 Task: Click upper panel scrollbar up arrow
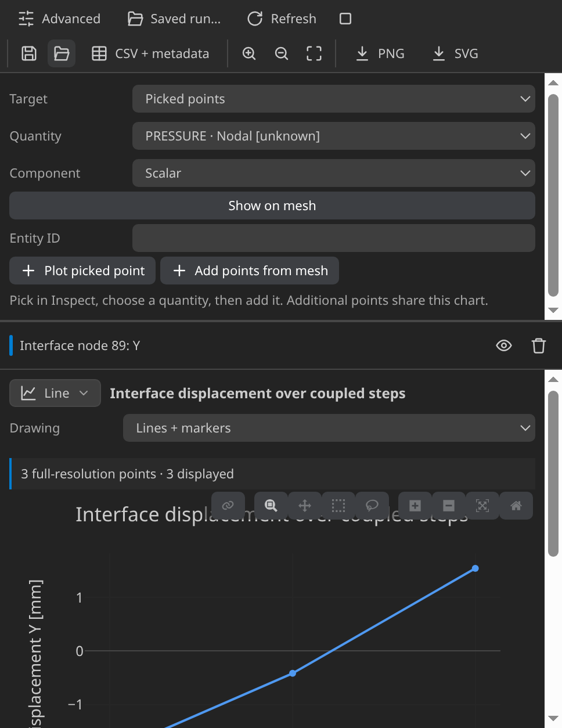point(553,83)
